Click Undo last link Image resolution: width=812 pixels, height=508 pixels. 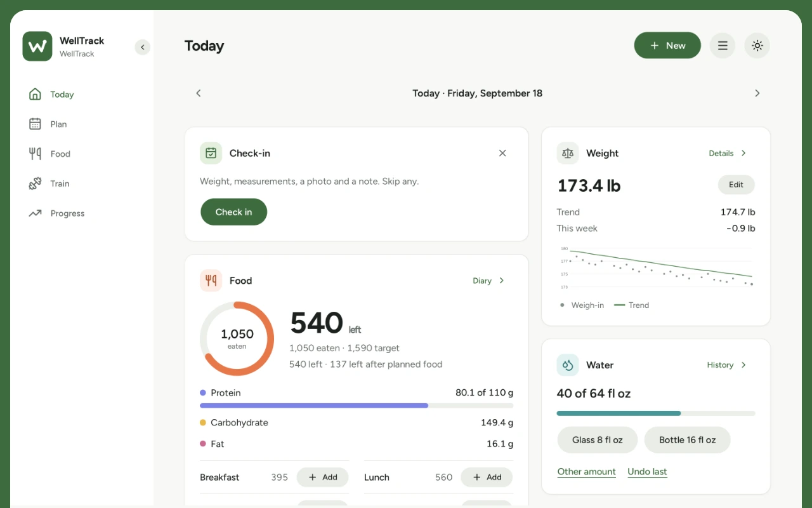click(x=647, y=472)
